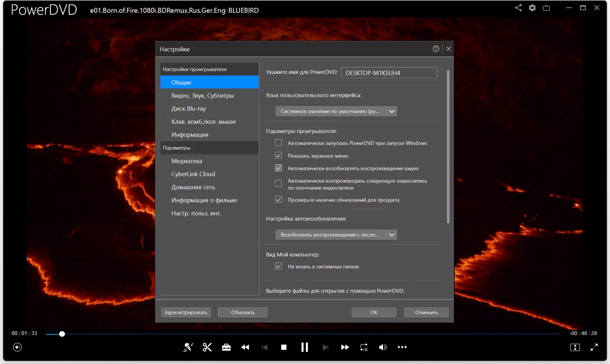
Task: Open 'Медиатека' settings
Action: 209,161
